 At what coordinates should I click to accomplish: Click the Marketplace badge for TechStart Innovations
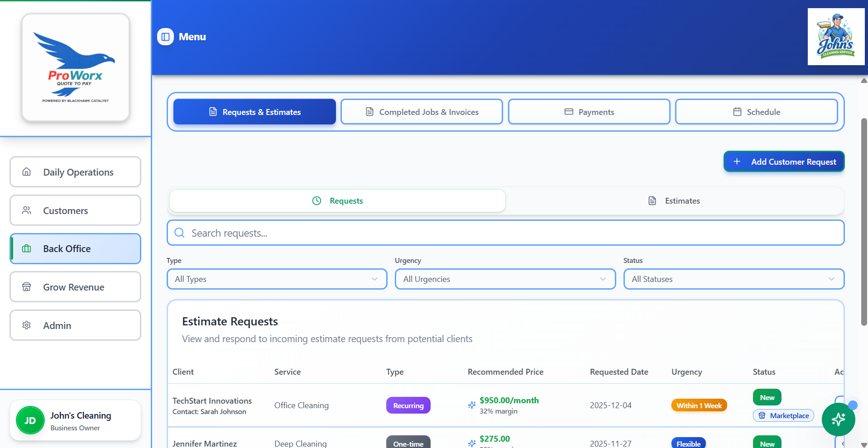(x=783, y=415)
